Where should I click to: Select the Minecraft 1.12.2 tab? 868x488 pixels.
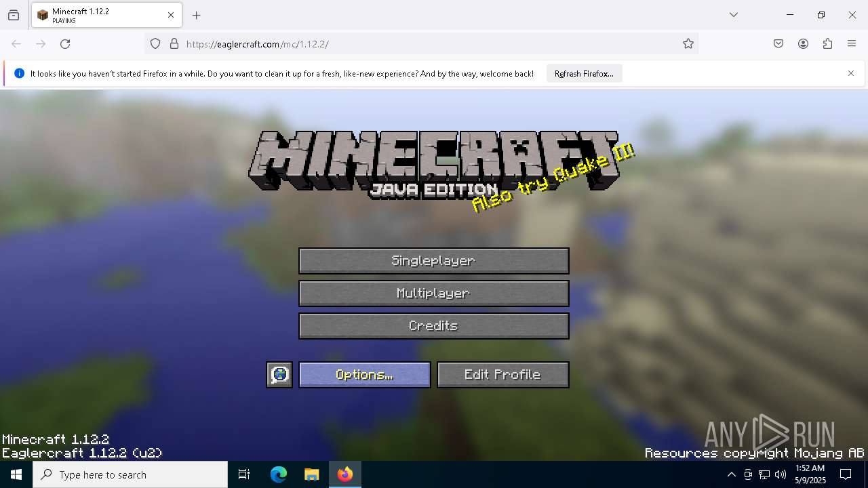(106, 15)
